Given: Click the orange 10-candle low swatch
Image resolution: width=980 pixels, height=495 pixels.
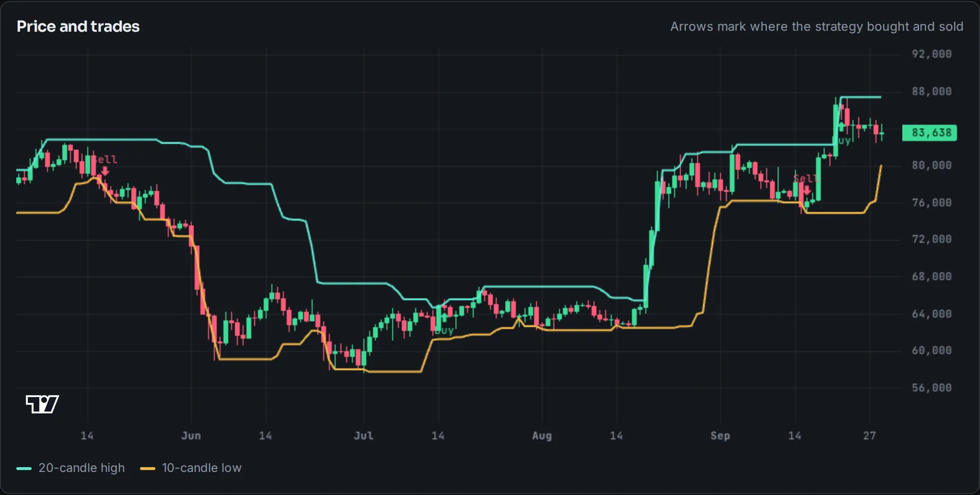Looking at the screenshot, I should tap(148, 468).
